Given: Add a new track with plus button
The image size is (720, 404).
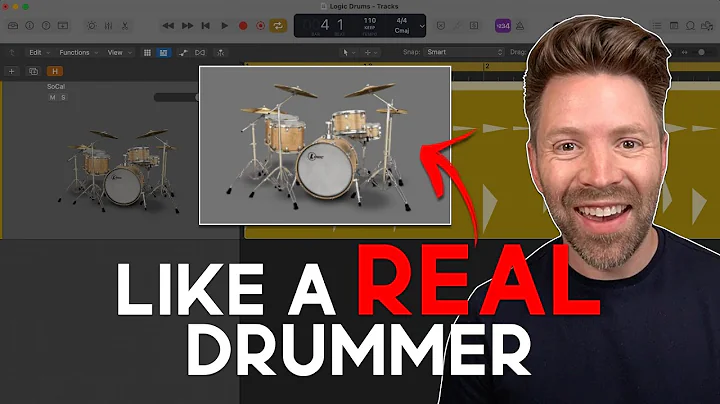Looking at the screenshot, I should (11, 71).
